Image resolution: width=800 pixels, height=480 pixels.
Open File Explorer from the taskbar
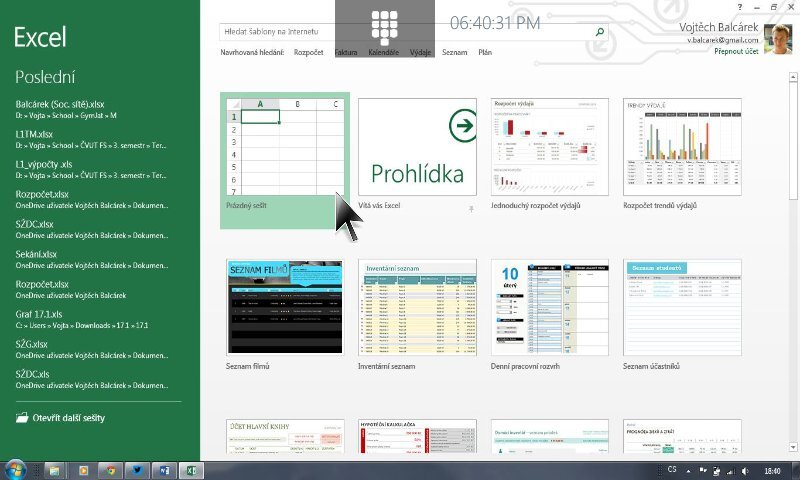point(55,470)
